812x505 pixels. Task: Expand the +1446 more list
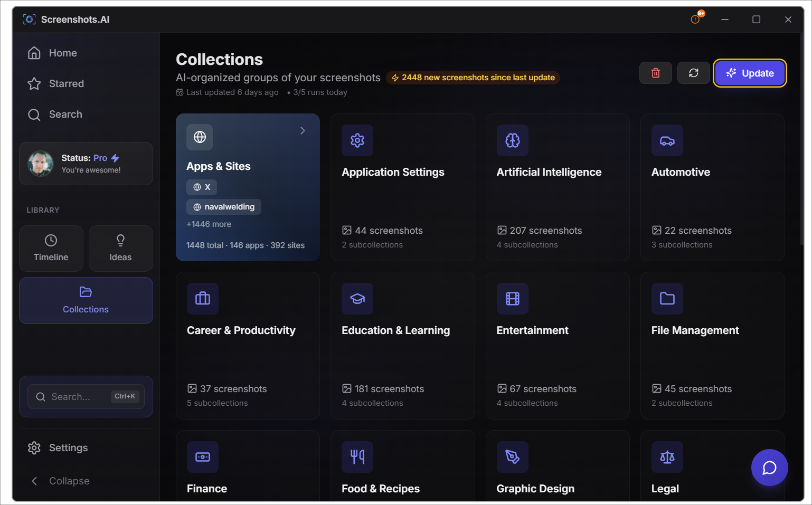(x=209, y=224)
